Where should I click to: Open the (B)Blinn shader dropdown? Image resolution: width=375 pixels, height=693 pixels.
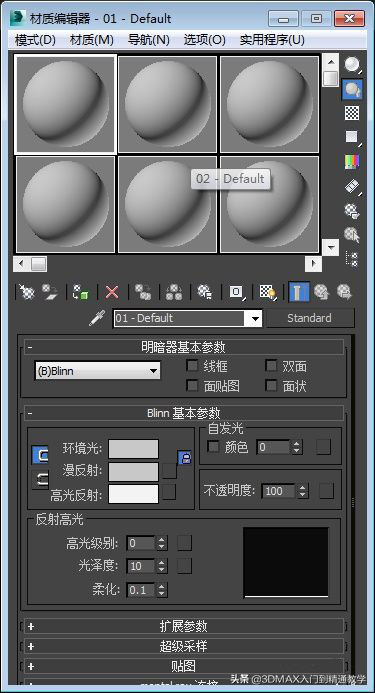coord(97,371)
